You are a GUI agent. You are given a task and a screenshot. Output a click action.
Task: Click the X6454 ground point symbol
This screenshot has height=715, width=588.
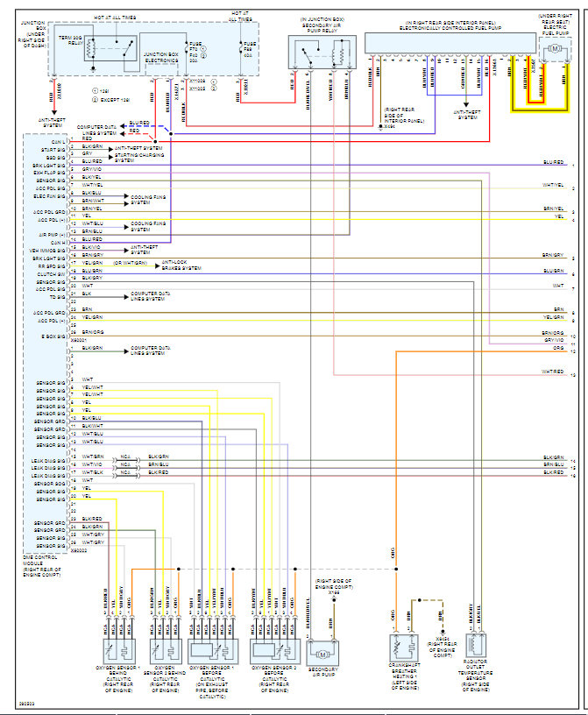click(443, 632)
